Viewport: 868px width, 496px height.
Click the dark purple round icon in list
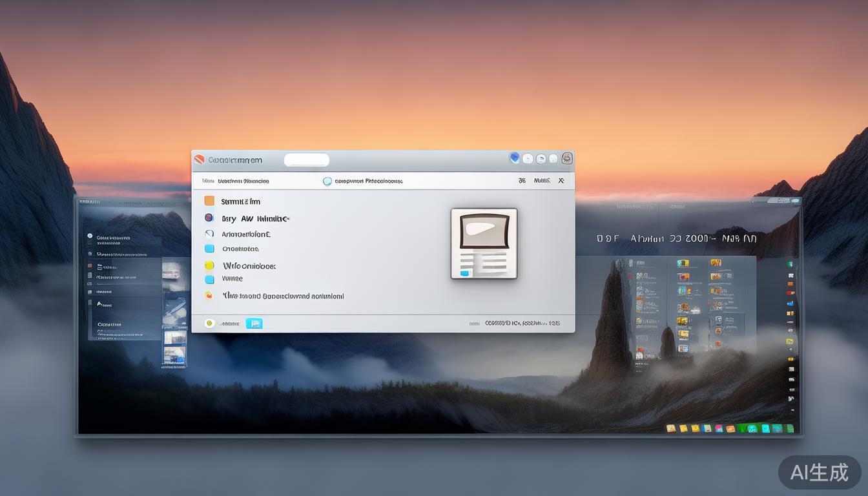click(209, 218)
